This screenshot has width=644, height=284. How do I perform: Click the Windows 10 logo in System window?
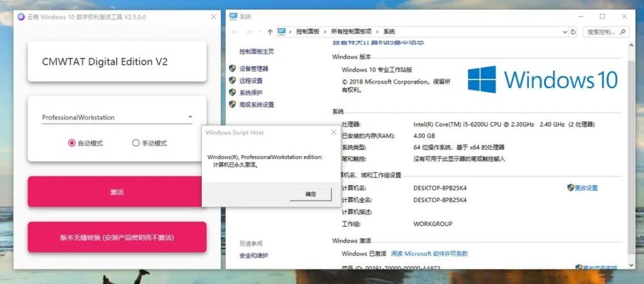point(543,79)
